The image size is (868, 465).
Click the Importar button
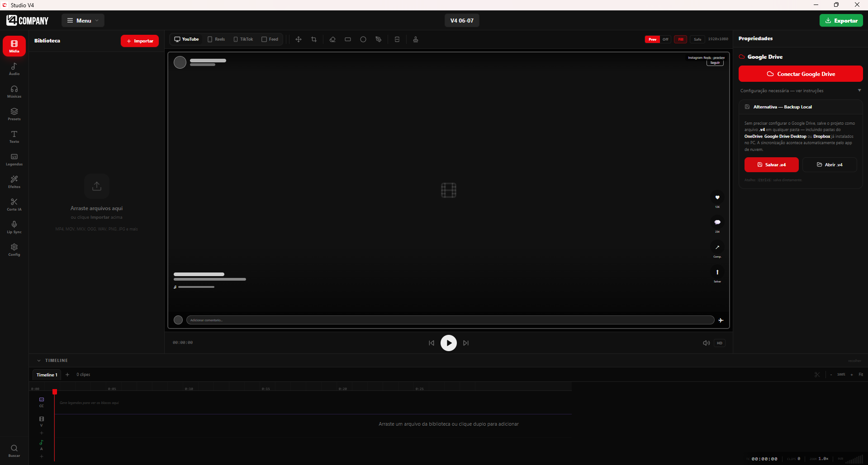pos(140,41)
